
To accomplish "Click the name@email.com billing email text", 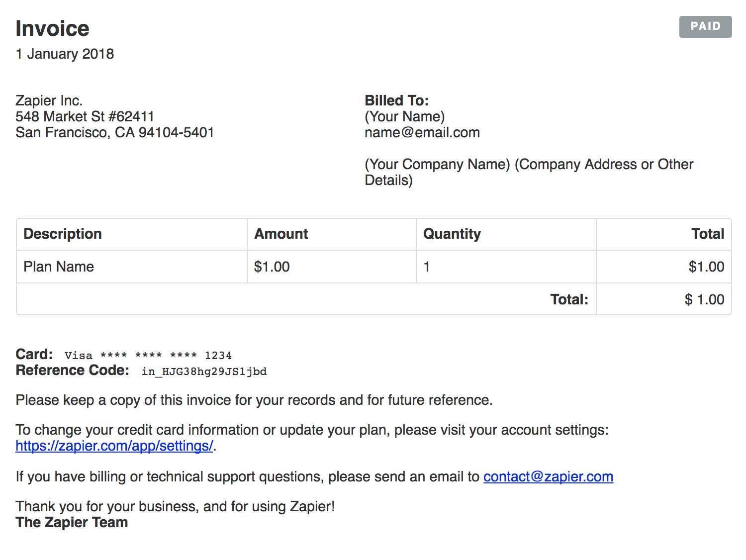I will [422, 132].
